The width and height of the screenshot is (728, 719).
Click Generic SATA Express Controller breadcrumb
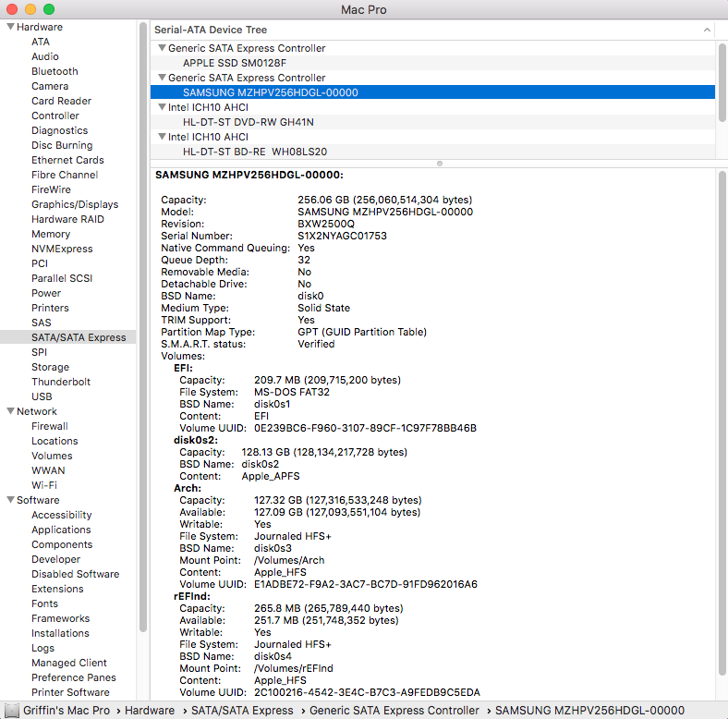(x=394, y=711)
